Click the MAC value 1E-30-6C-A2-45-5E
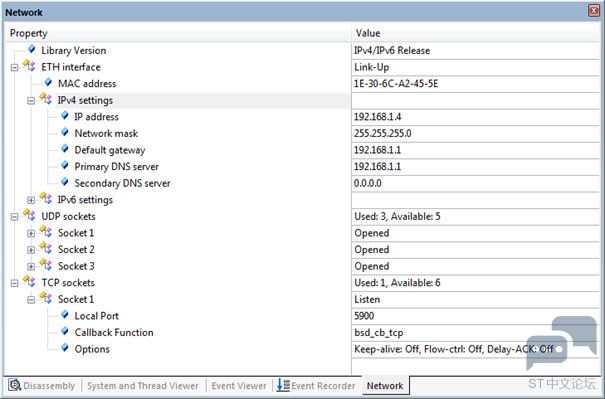 pyautogui.click(x=396, y=84)
